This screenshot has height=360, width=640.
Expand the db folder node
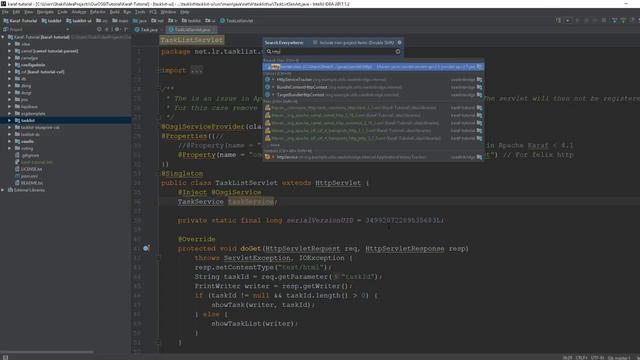pyautogui.click(x=9, y=79)
